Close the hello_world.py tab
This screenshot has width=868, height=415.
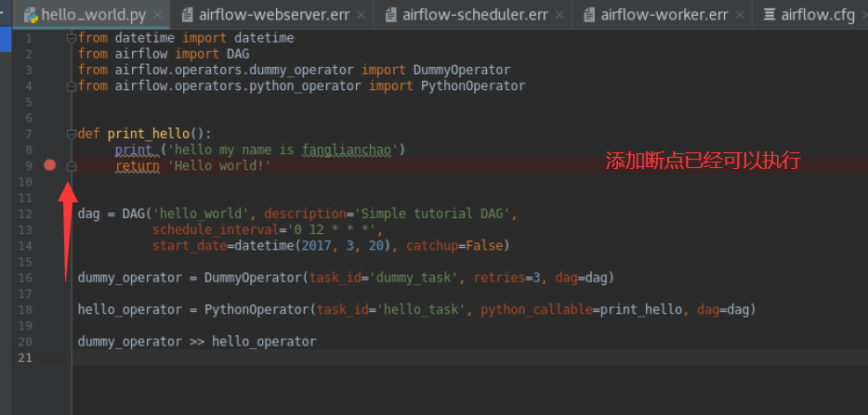tap(158, 15)
